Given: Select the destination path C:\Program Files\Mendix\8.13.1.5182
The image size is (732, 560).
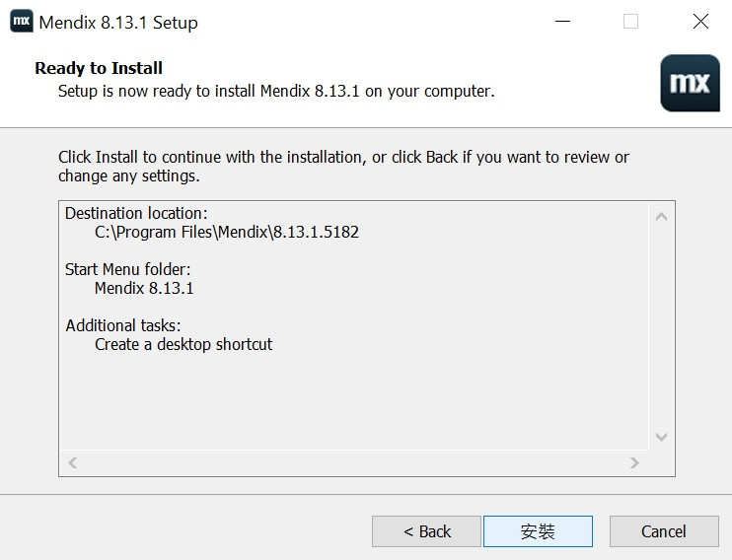Looking at the screenshot, I should (x=227, y=232).
